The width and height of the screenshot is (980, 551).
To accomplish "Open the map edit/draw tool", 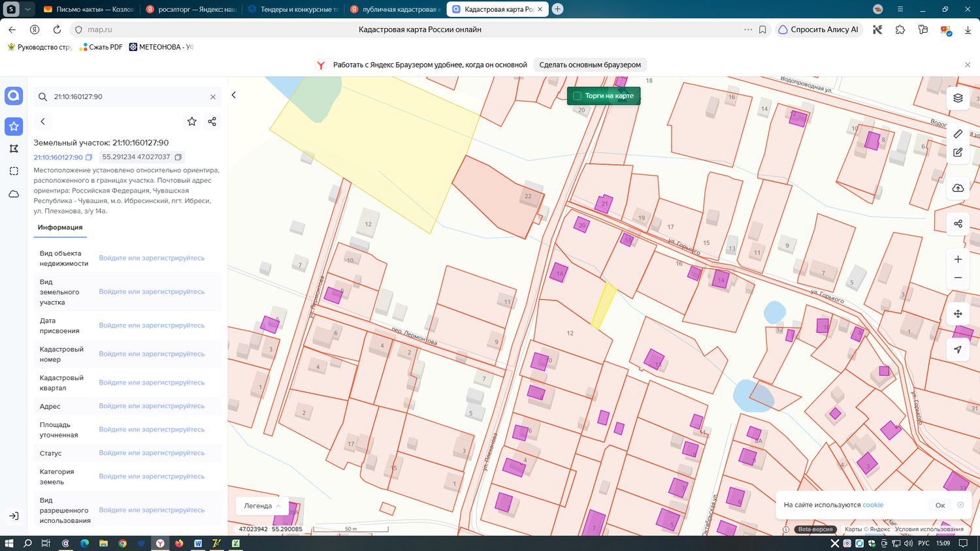I will 958,152.
